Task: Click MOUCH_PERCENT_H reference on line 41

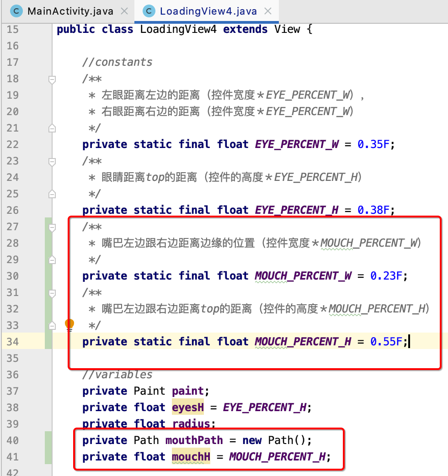Action: pos(277,457)
